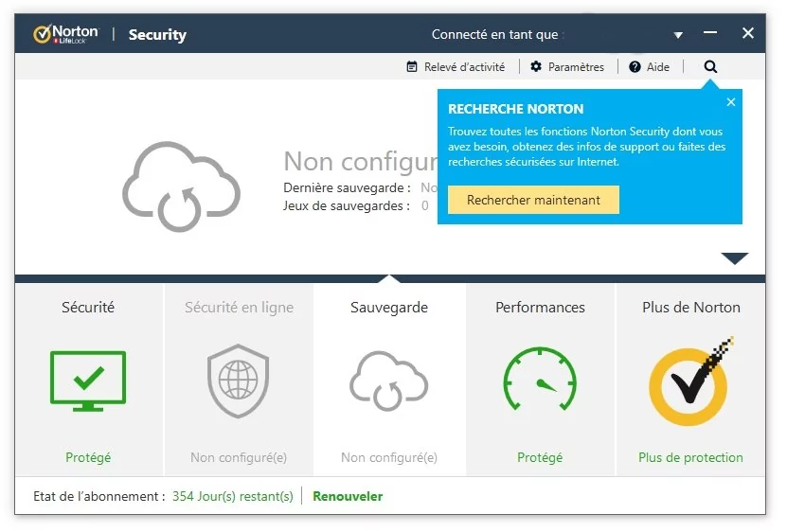Image resolution: width=787 pixels, height=532 pixels.
Task: Click the Relevé d'activité calendar icon
Action: (x=412, y=66)
